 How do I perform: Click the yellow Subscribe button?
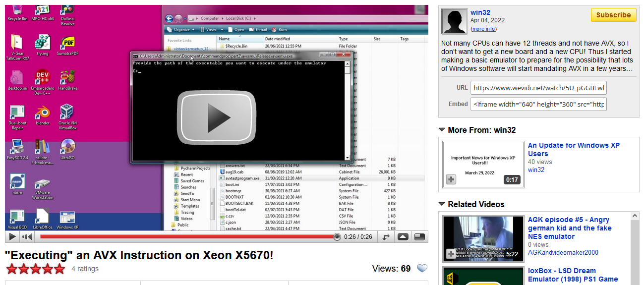tap(613, 15)
